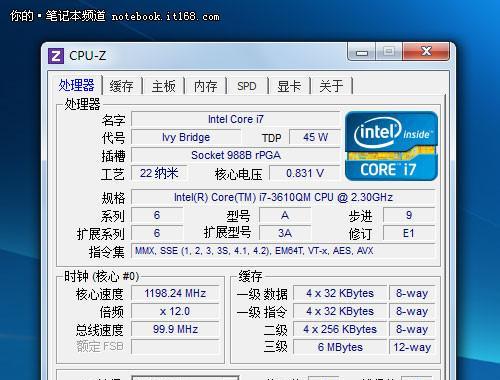Click the specification i7-3610QM CPU @ 2.30GHz
This screenshot has width=500, height=380.
(x=283, y=197)
